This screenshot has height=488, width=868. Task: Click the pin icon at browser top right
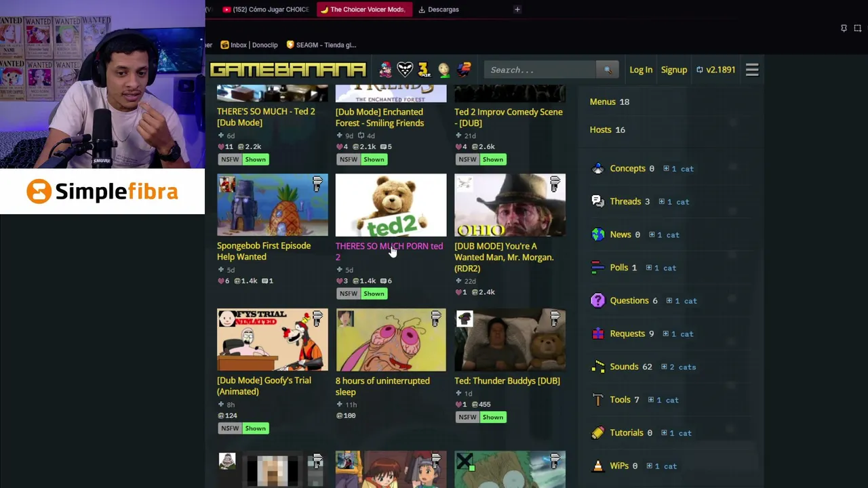[x=844, y=28]
